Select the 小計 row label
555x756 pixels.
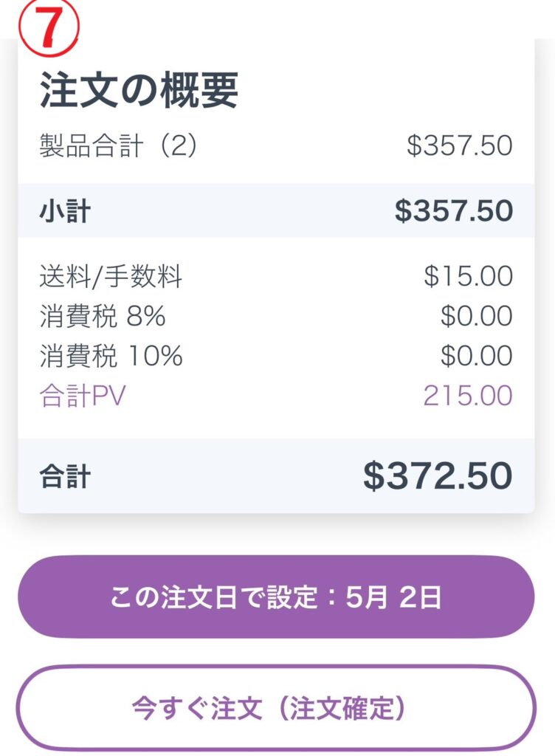pyautogui.click(x=65, y=211)
